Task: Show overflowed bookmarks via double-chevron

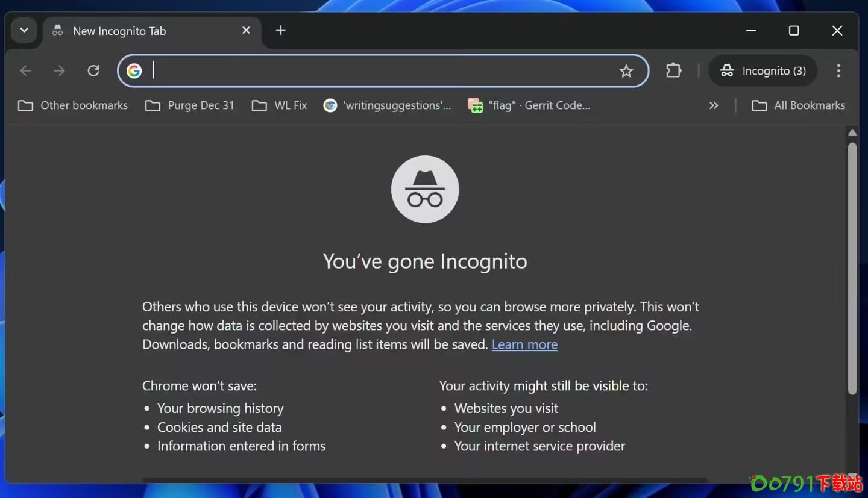Action: (x=714, y=105)
